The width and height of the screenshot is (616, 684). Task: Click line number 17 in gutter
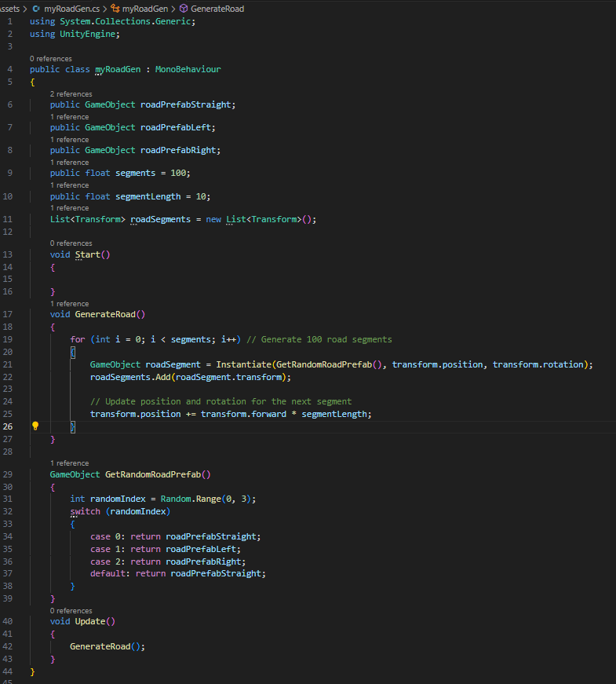pos(8,314)
